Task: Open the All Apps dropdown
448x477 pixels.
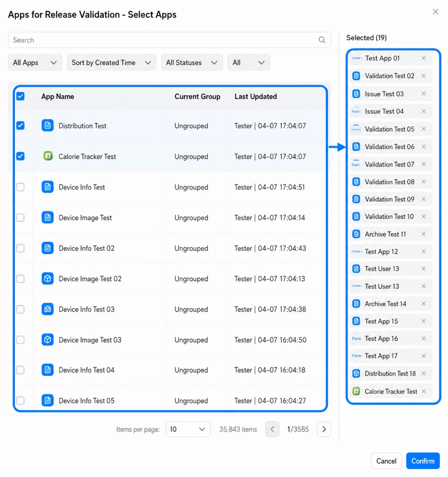Action: pyautogui.click(x=35, y=63)
